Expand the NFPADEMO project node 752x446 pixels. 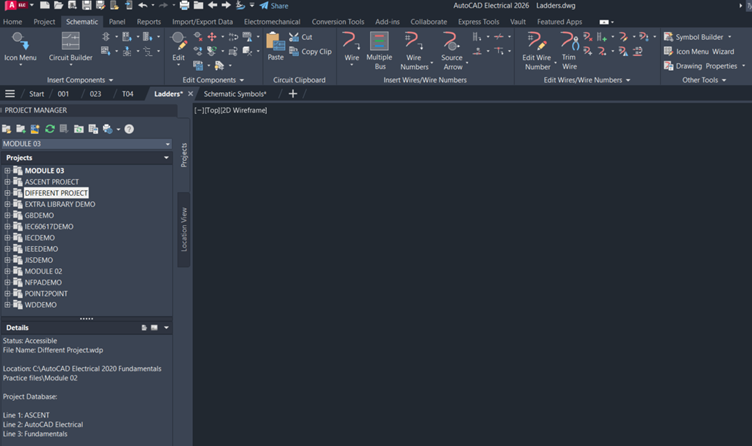point(7,282)
